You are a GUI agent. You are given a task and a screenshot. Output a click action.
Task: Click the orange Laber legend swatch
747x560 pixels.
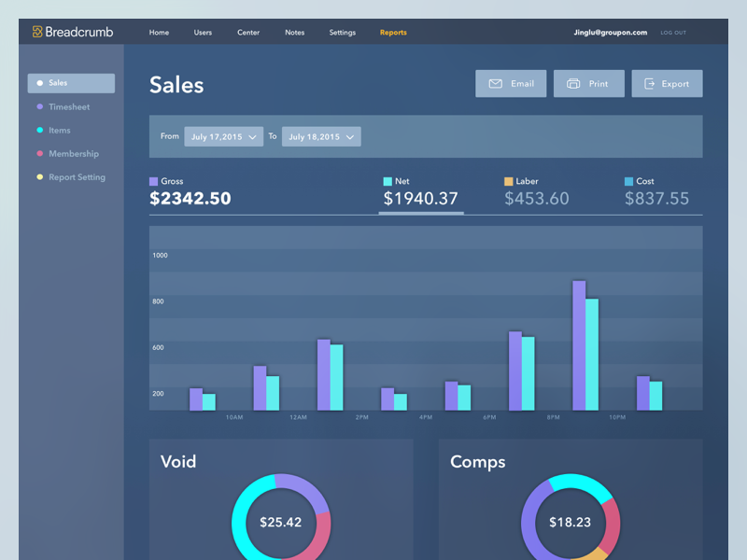[x=508, y=181]
